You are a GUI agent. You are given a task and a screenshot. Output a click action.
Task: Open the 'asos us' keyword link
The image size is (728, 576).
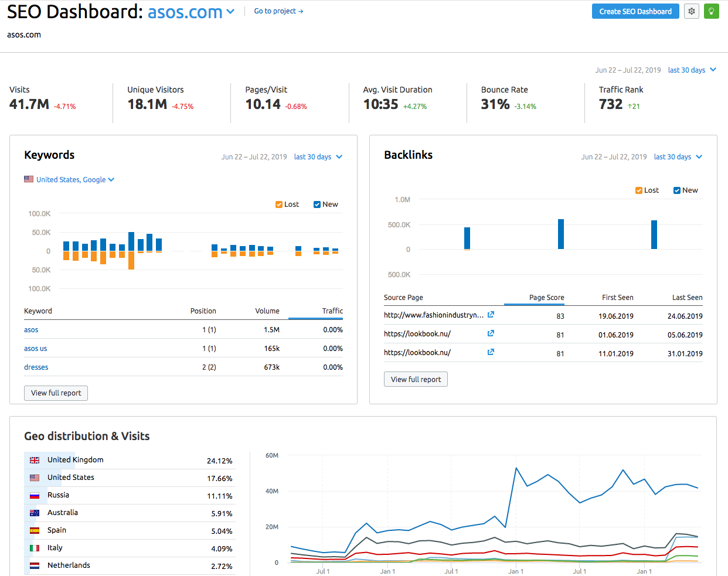click(35, 349)
